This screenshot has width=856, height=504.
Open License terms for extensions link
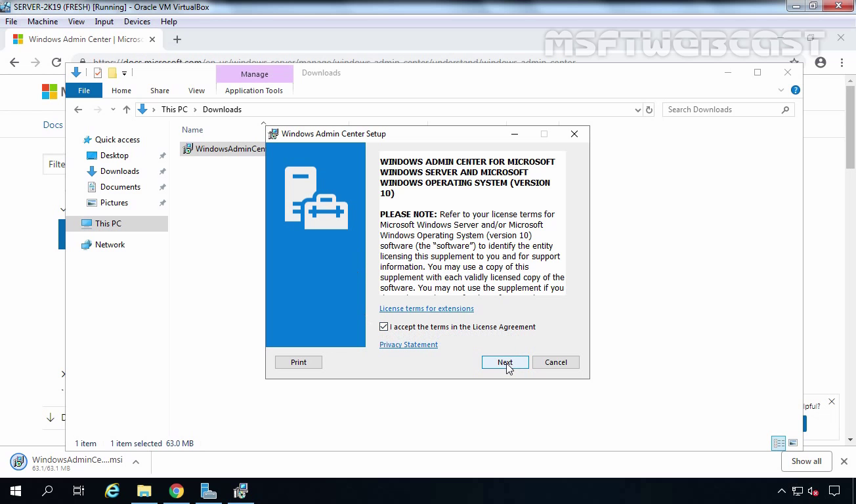426,308
